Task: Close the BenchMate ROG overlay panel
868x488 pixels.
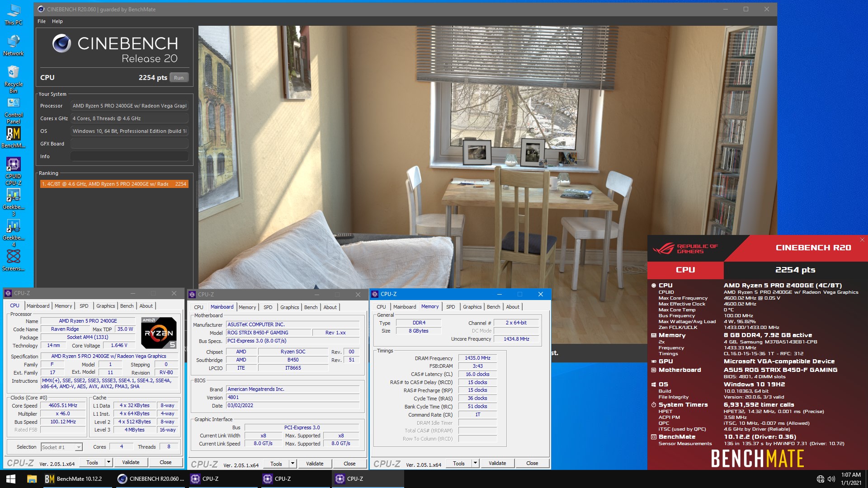Action: point(862,240)
